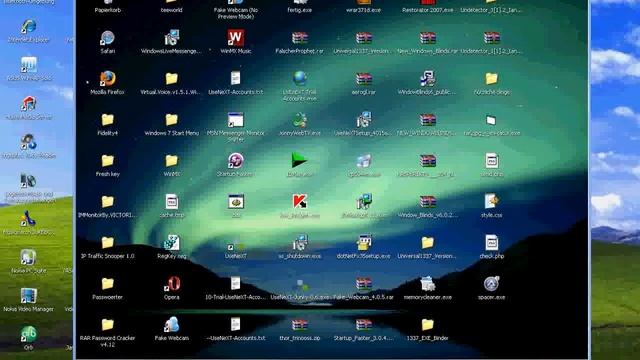Select the spacer.exe icon
The height and width of the screenshot is (360, 640).
pyautogui.click(x=491, y=283)
